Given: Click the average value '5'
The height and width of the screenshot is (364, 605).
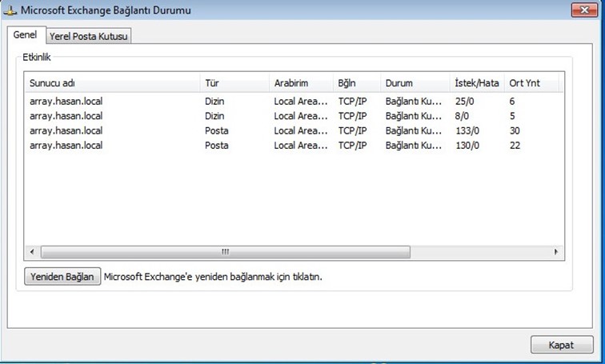Looking at the screenshot, I should coord(512,116).
